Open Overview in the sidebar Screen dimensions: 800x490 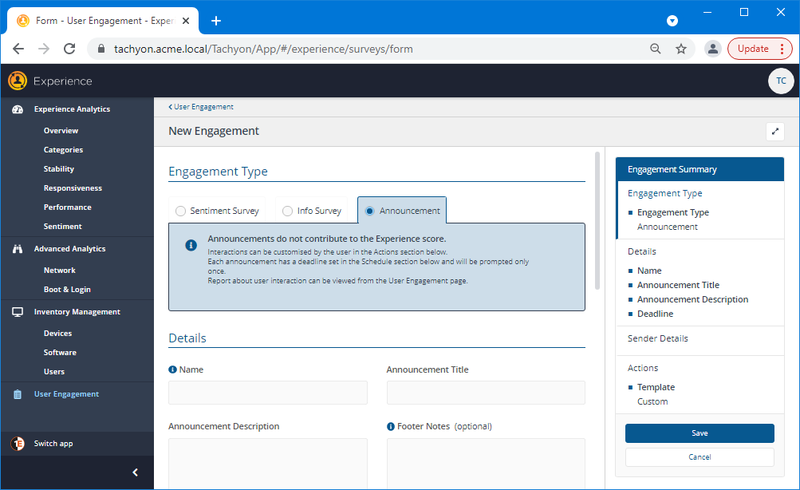[61, 131]
